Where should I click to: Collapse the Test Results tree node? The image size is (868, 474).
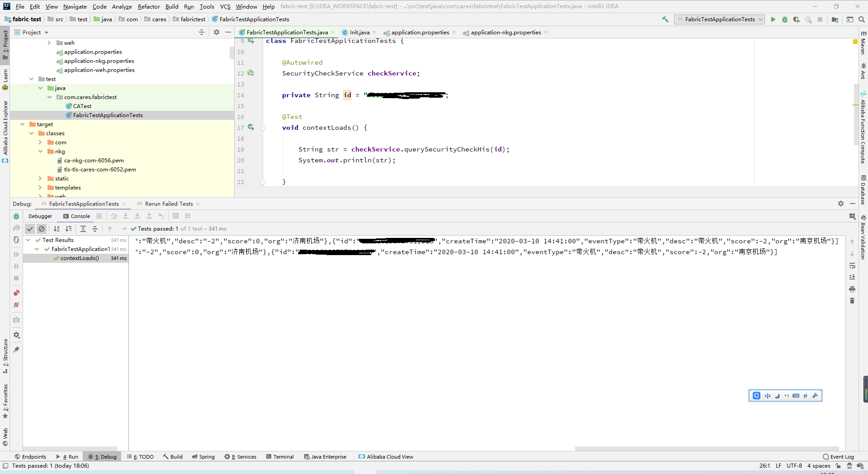[28, 240]
